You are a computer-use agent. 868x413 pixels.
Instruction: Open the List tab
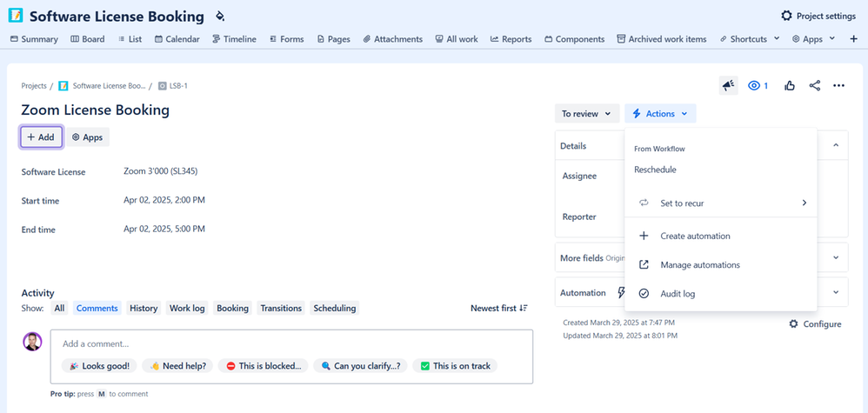130,39
